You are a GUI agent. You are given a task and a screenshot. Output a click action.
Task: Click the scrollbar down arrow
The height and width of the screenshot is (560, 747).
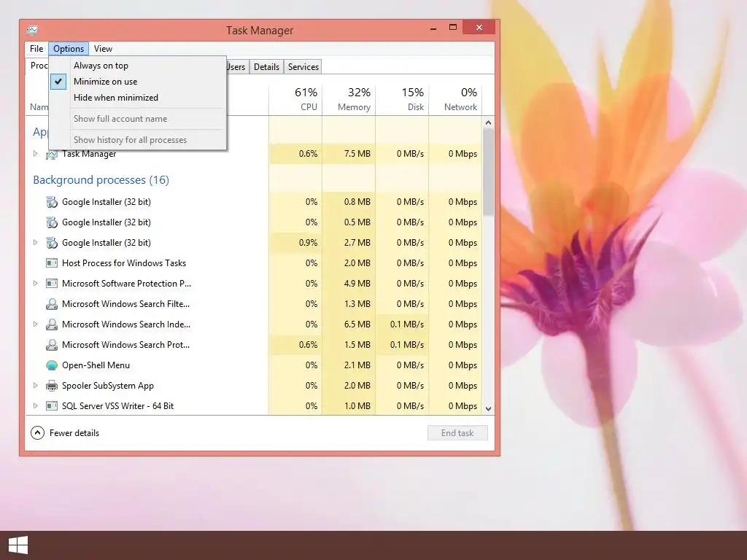[x=488, y=408]
